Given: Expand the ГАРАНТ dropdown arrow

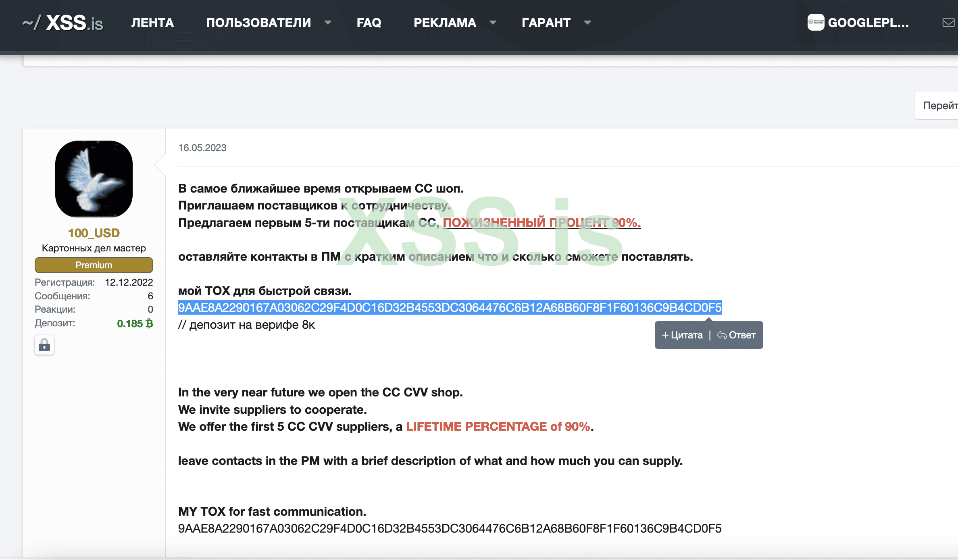Looking at the screenshot, I should tap(587, 23).
